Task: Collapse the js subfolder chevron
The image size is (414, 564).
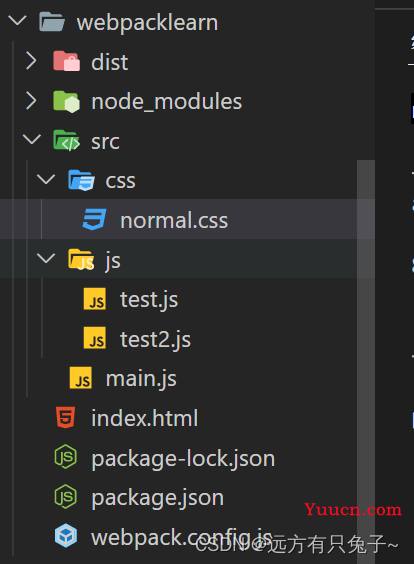Action: coord(46,258)
